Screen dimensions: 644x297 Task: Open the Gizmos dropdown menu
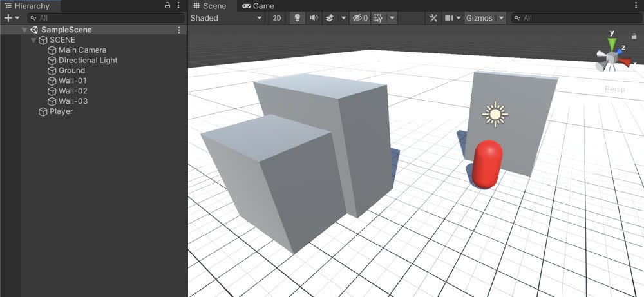[x=485, y=18]
